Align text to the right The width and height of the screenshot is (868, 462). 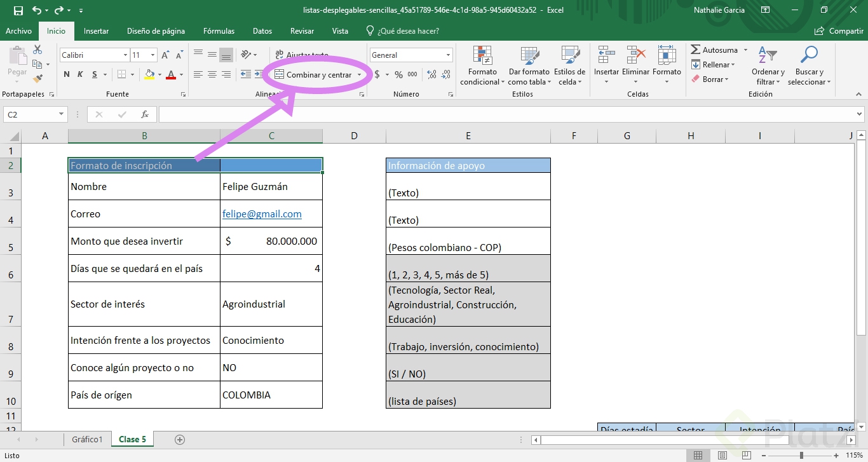point(226,74)
